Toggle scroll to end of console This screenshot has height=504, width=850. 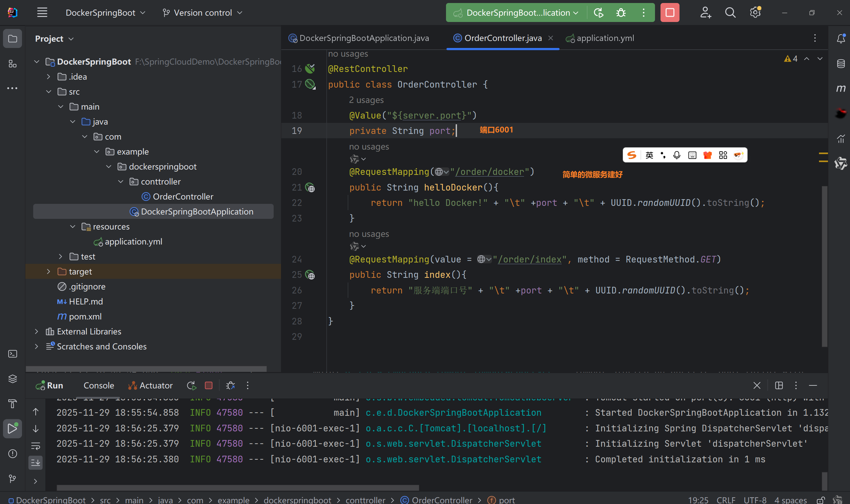click(36, 462)
